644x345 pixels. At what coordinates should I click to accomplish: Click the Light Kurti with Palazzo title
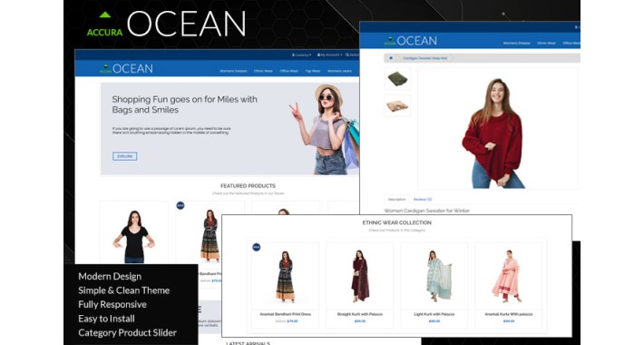tap(434, 314)
